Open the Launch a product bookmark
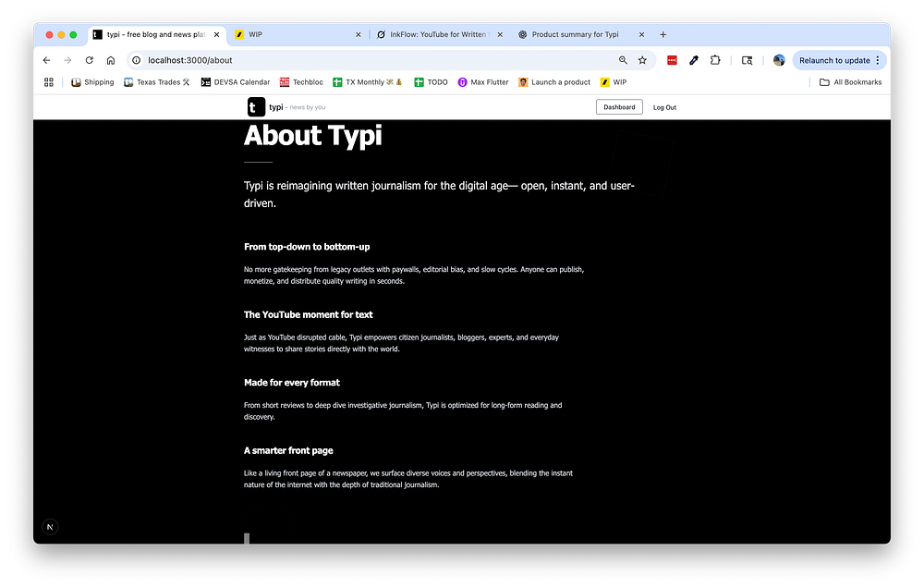Viewport: 924px width, 588px height. (x=554, y=82)
